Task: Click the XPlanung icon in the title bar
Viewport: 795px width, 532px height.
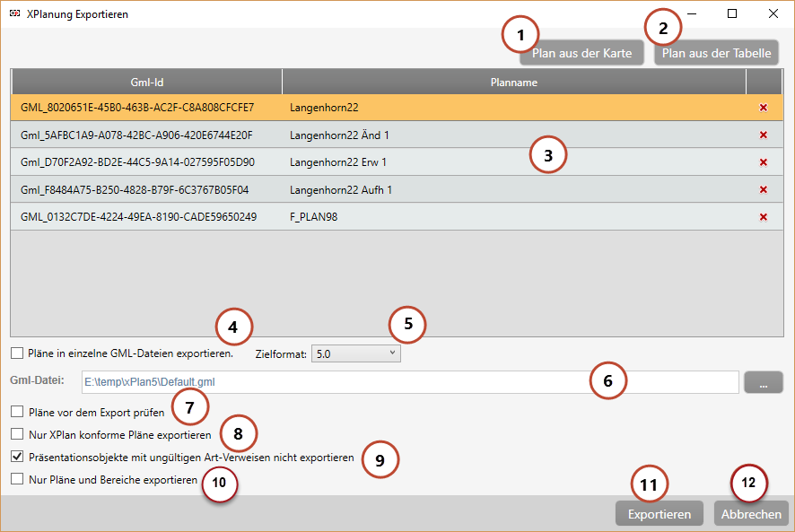Action: 13,13
